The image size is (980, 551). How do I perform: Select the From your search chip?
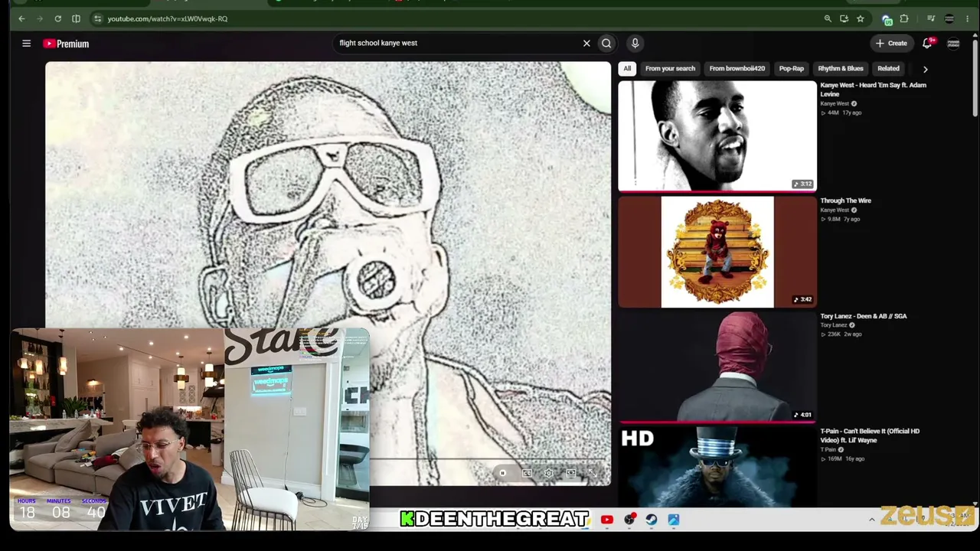point(670,68)
